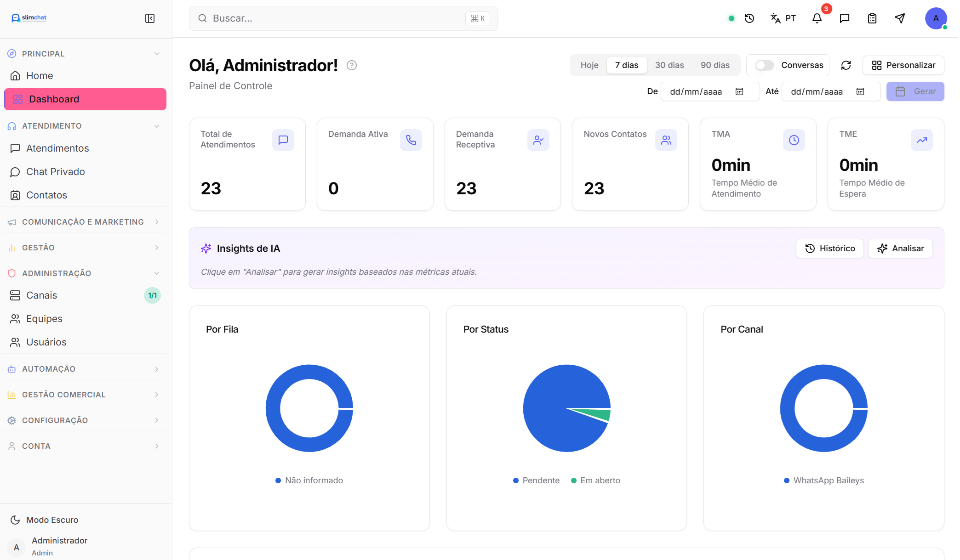This screenshot has height=560, width=960.
Task: Open Usuários in sidebar
Action: coord(86,342)
